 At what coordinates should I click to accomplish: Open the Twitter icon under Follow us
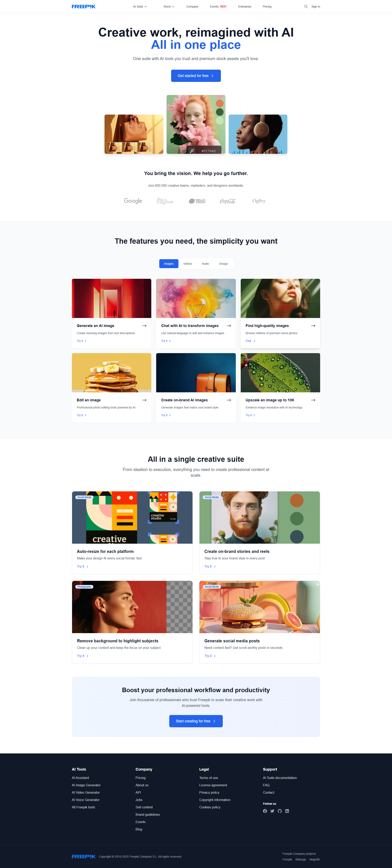[x=272, y=811]
